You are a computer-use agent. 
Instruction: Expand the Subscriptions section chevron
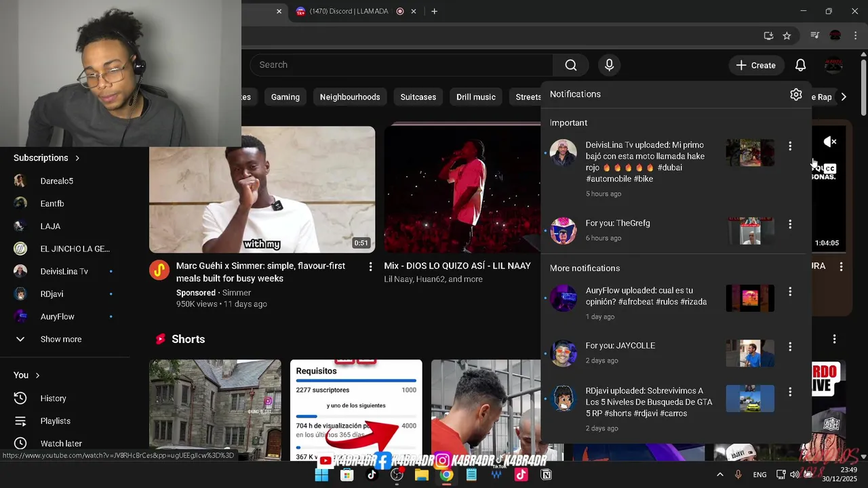(x=77, y=158)
